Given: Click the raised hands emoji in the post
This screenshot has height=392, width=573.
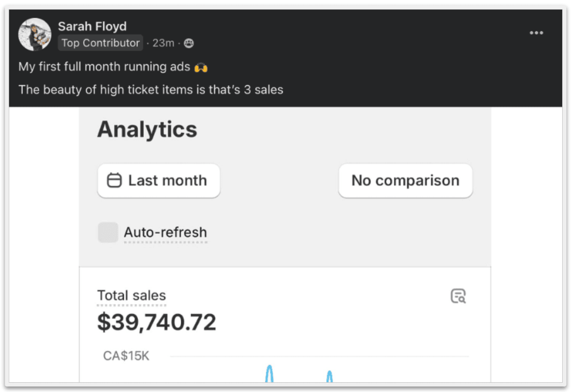Looking at the screenshot, I should (201, 67).
